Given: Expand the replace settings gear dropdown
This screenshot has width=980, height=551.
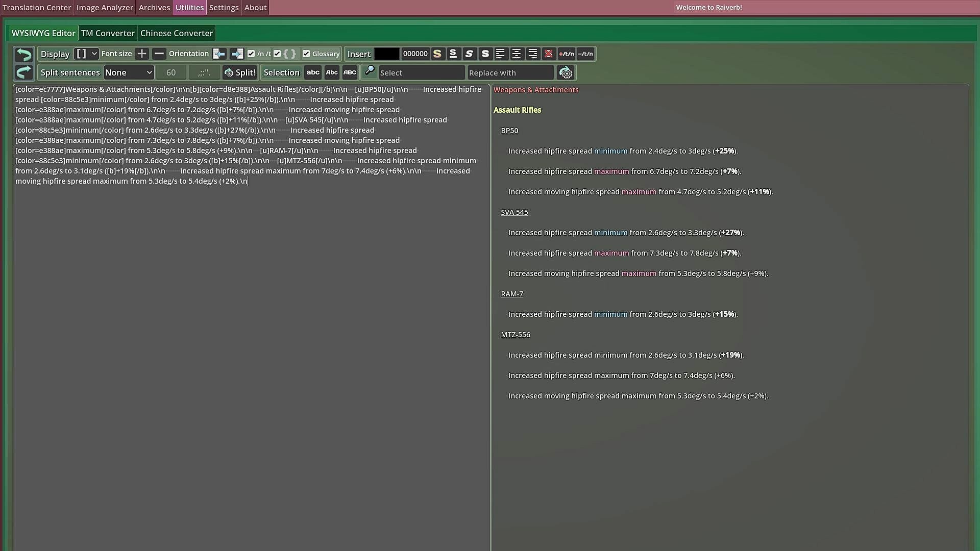Looking at the screenshot, I should tap(566, 72).
